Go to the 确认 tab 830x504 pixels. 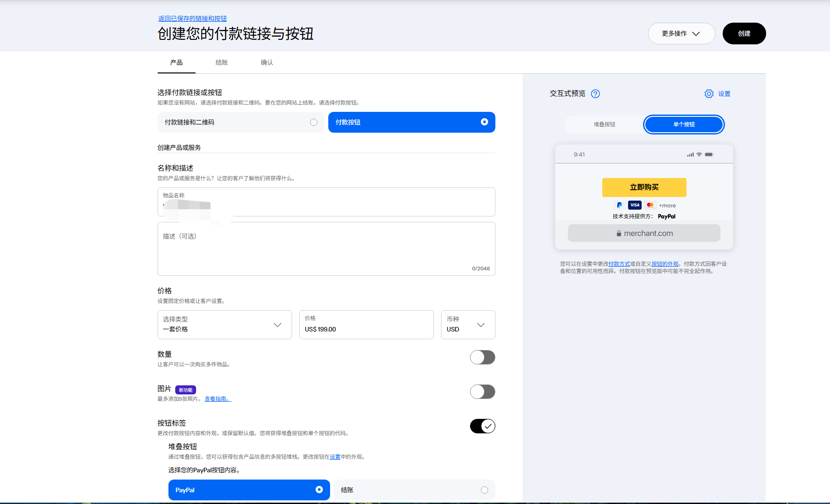tap(267, 62)
